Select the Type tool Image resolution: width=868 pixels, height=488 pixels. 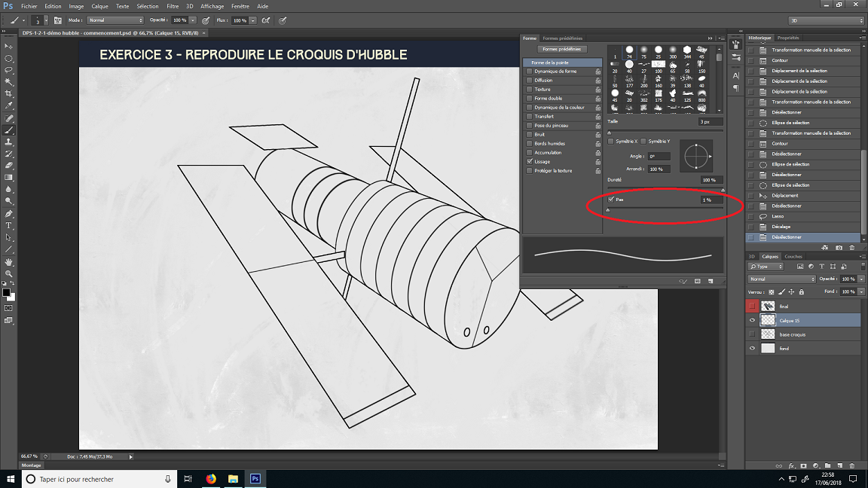click(9, 226)
